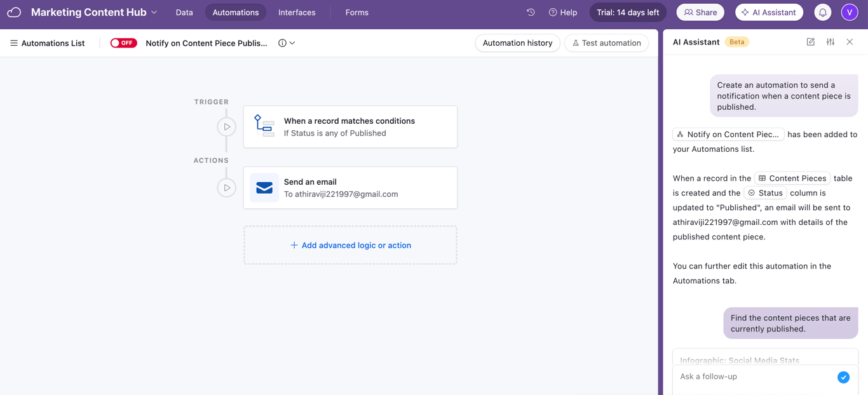Click the Help button

click(x=563, y=12)
